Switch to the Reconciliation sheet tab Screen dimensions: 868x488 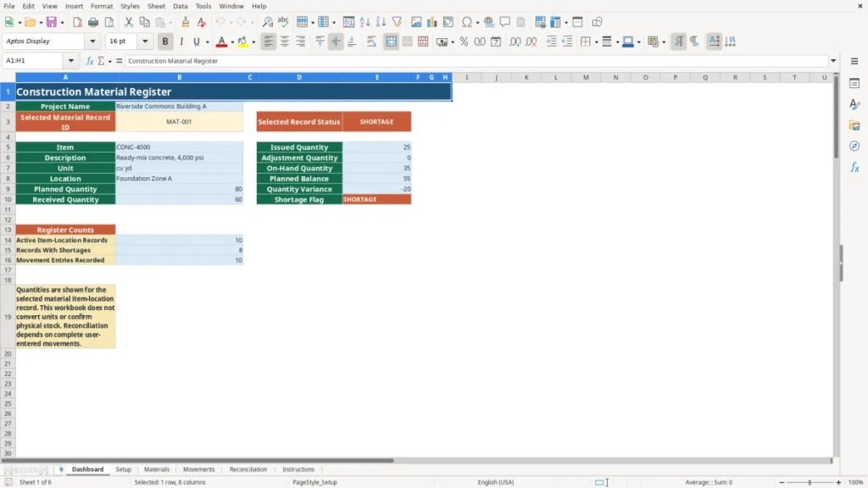[x=248, y=469]
